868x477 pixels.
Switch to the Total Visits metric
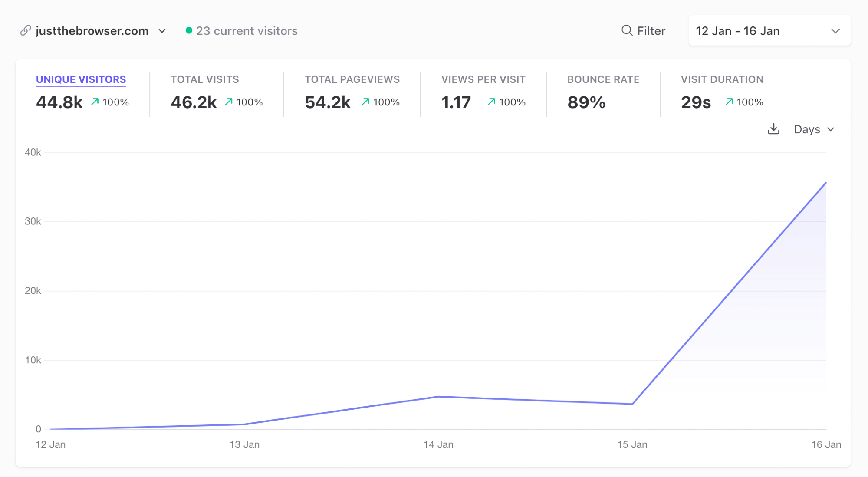pyautogui.click(x=205, y=79)
